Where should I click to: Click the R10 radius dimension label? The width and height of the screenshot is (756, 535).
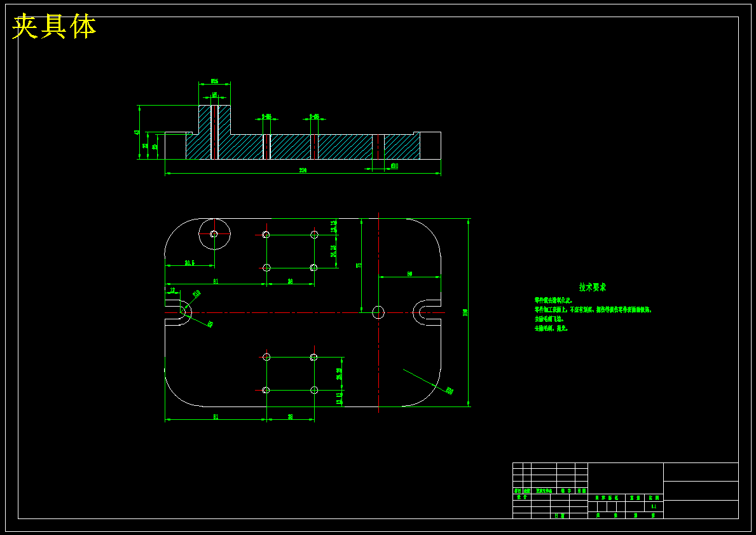(196, 293)
